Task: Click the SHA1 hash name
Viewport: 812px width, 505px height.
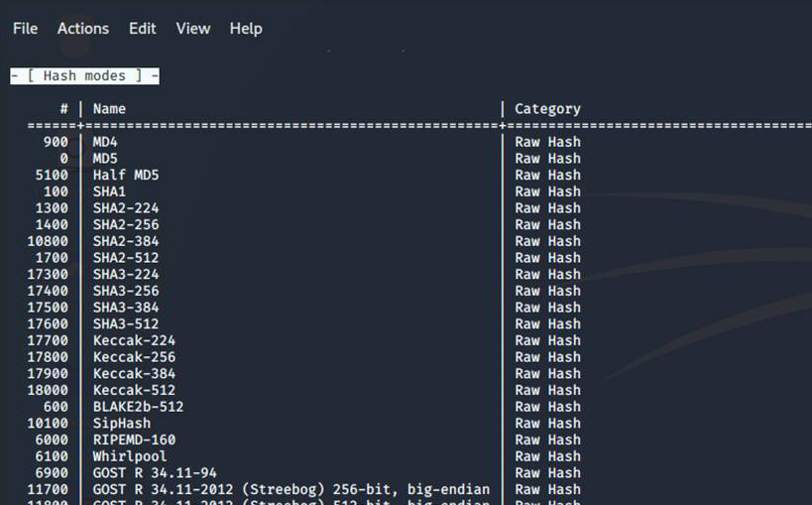Action: (x=109, y=191)
